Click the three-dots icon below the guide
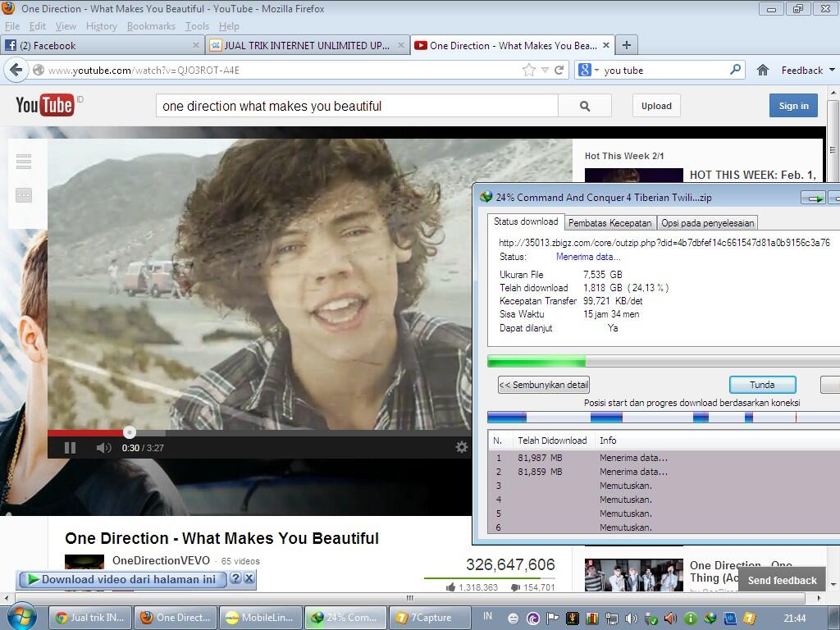Screen dimensions: 840x630 pos(24,195)
